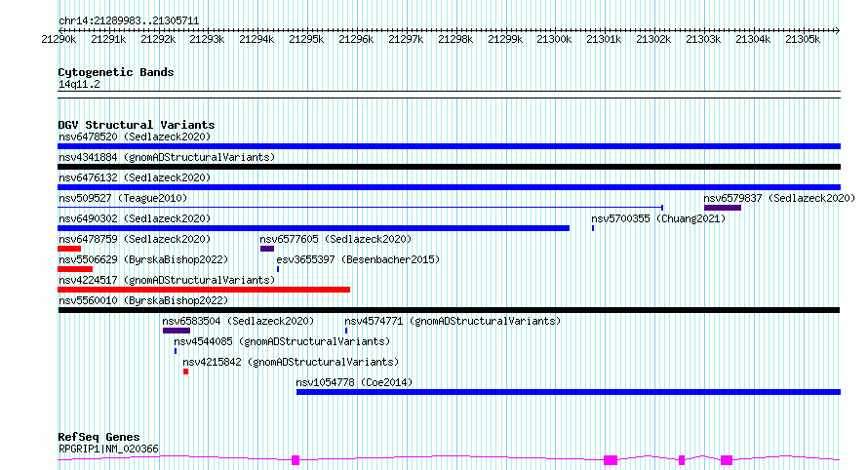Click the blue nsv6478520 variant bar
This screenshot has width=868, height=470.
pos(449,146)
